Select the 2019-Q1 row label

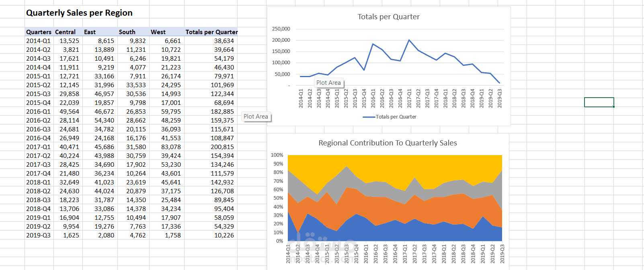pos(38,218)
